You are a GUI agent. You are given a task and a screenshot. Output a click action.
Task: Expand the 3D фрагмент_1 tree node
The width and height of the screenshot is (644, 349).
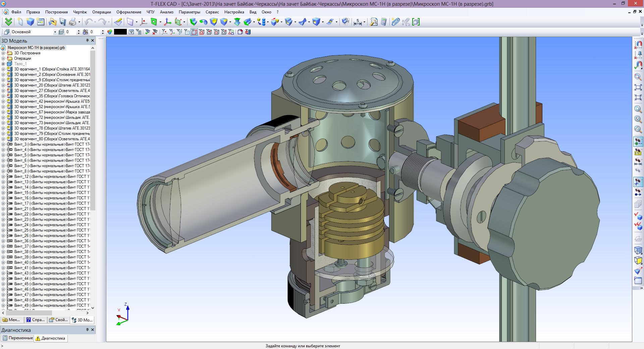coord(3,69)
